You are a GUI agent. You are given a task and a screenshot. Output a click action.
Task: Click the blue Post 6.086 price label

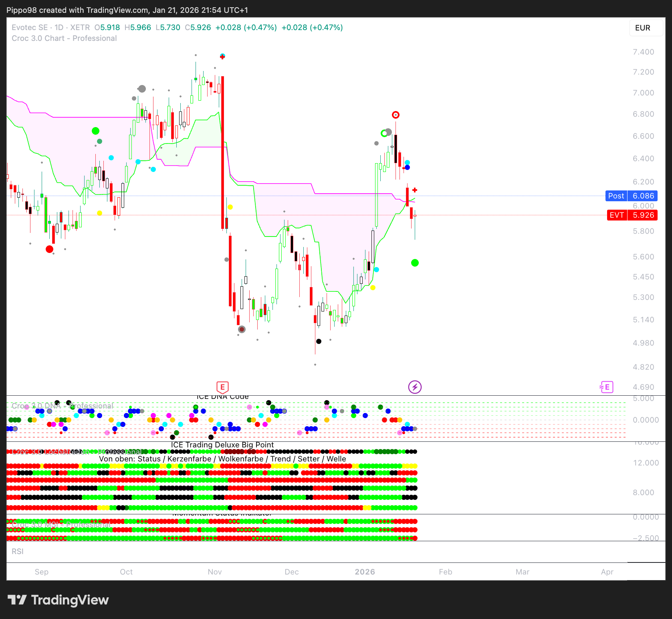[632, 196]
